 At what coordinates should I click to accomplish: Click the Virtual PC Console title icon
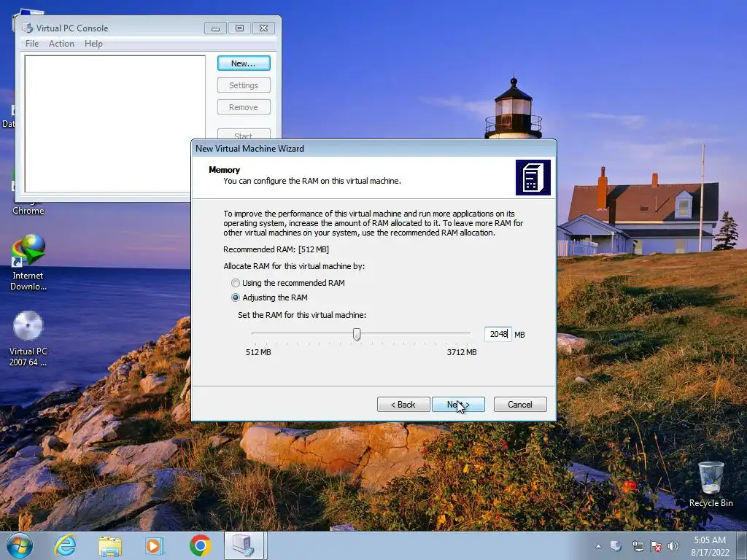coord(28,28)
